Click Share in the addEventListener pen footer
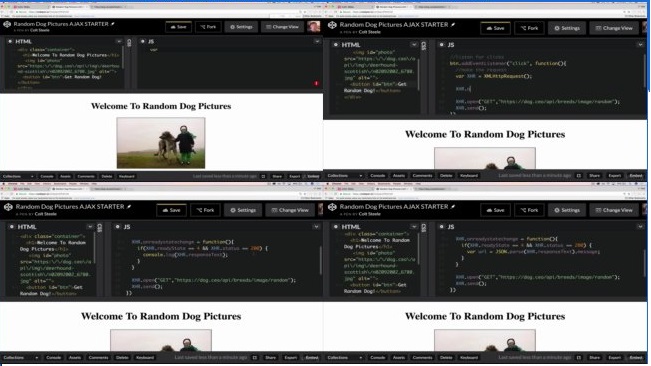651x366 pixels. 595,176
